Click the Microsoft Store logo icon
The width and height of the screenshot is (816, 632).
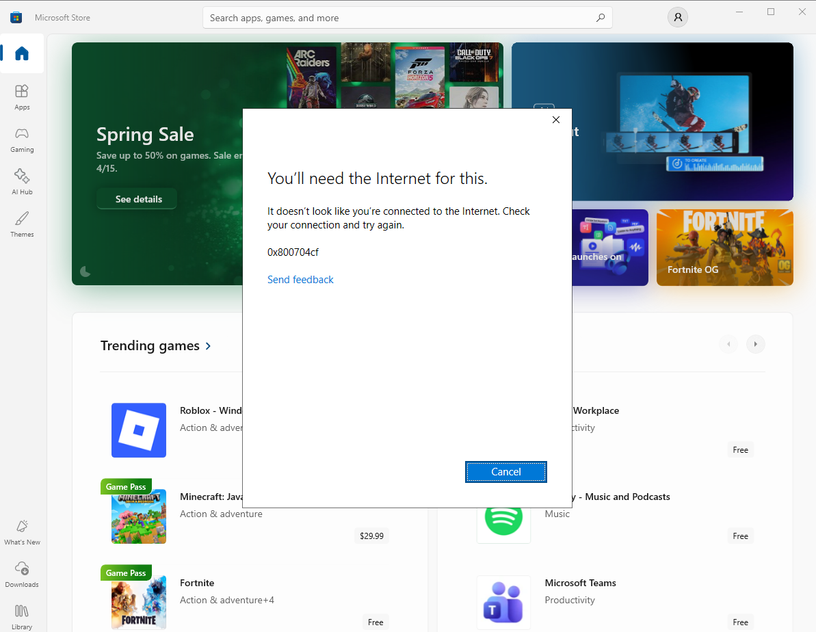tap(16, 18)
